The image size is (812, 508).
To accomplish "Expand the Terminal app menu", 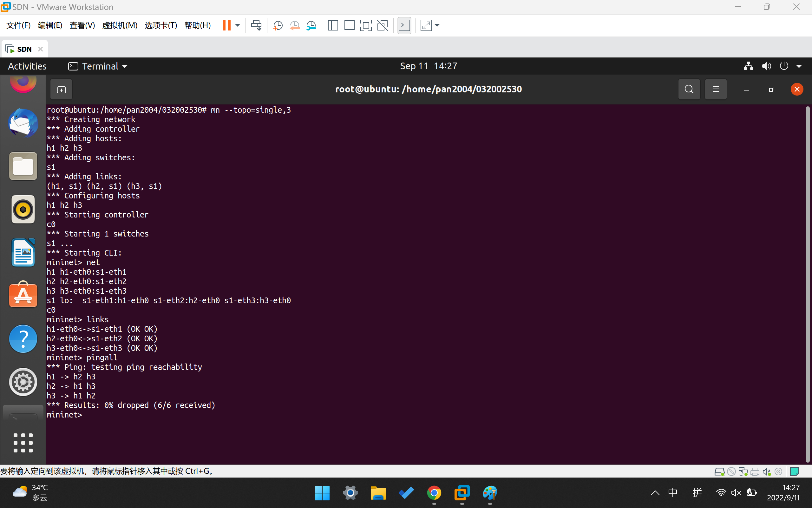I will pyautogui.click(x=98, y=66).
